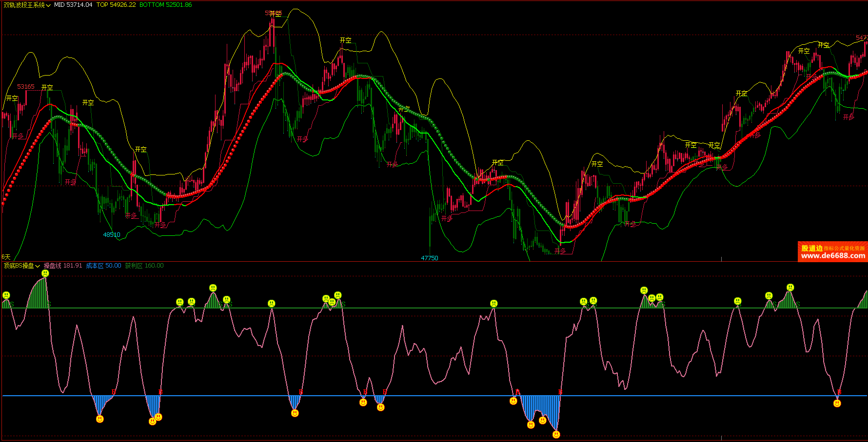This screenshot has width=868, height=442.
Task: Click the sad face atop the tallest green peak
Action: click(x=45, y=273)
